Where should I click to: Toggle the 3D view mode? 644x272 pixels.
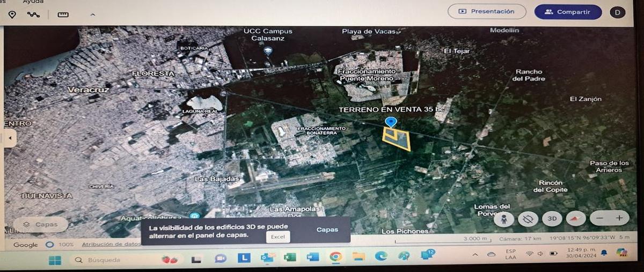(x=552, y=218)
